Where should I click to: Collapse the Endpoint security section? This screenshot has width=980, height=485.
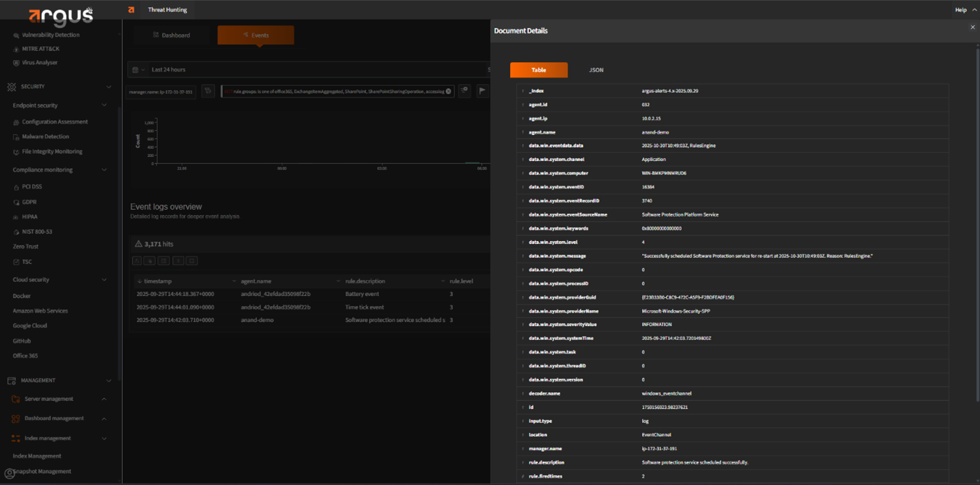104,105
